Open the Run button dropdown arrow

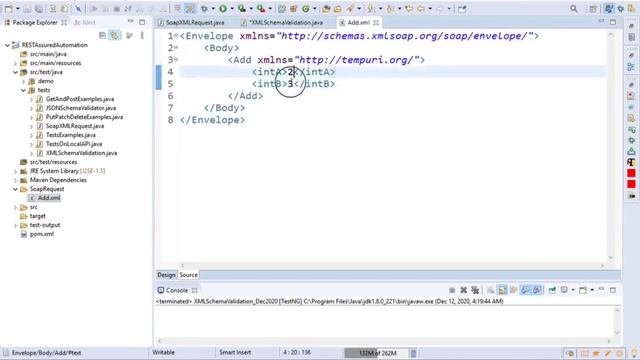232,9
